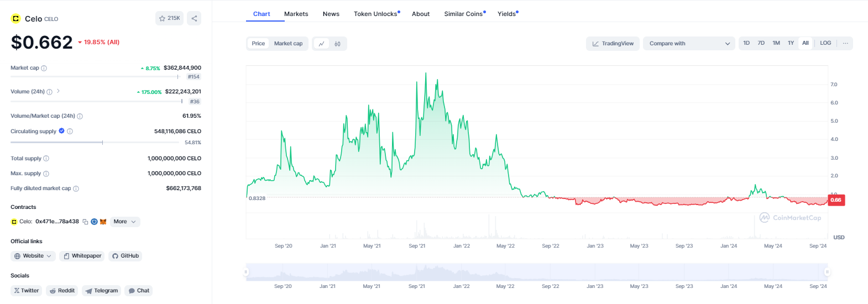Open Total supply info icon

[46, 159]
